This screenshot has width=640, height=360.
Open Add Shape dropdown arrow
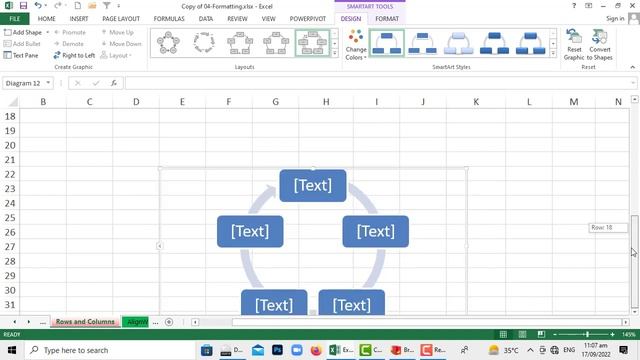pos(47,32)
